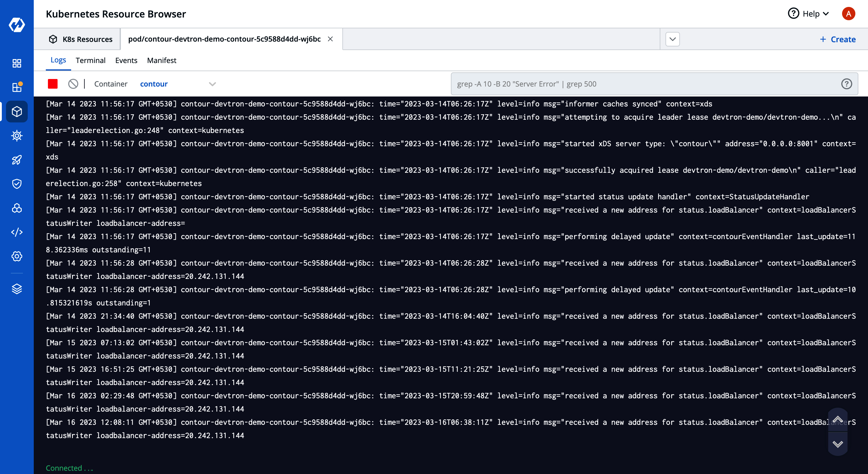Click the Create button
This screenshot has width=868, height=474.
(838, 39)
